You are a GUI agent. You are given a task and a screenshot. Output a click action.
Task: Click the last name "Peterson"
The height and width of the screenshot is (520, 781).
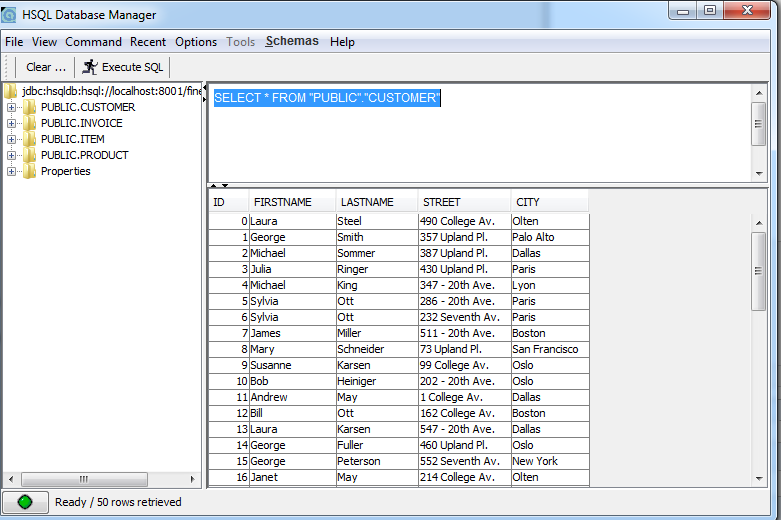[377, 461]
